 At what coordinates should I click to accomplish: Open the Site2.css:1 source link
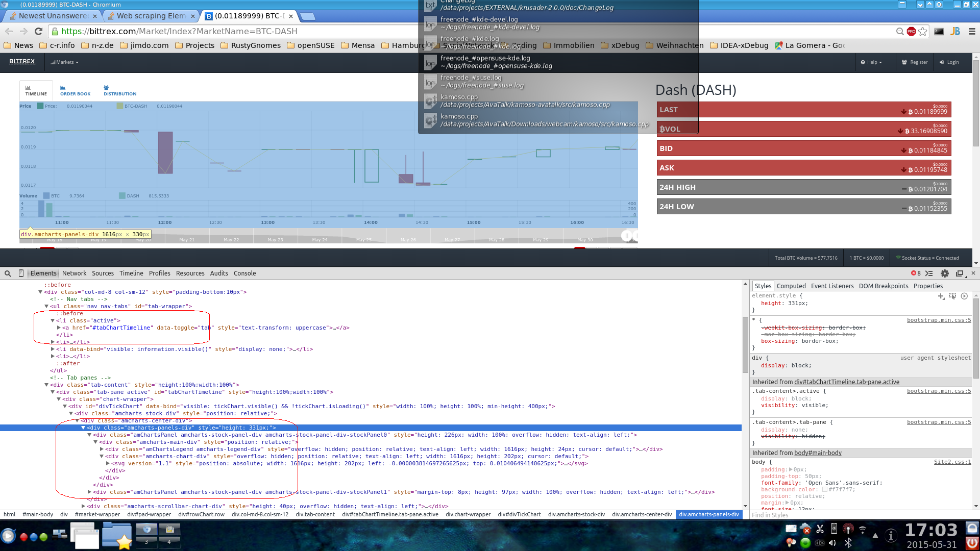pyautogui.click(x=952, y=462)
